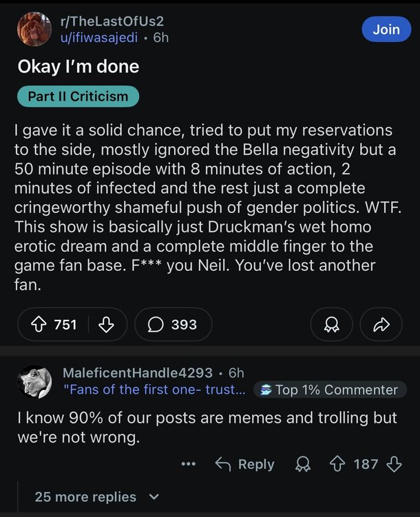Downvote MaleficentHandle4293's comment
Screen dimensions: 420x517
coord(394,464)
